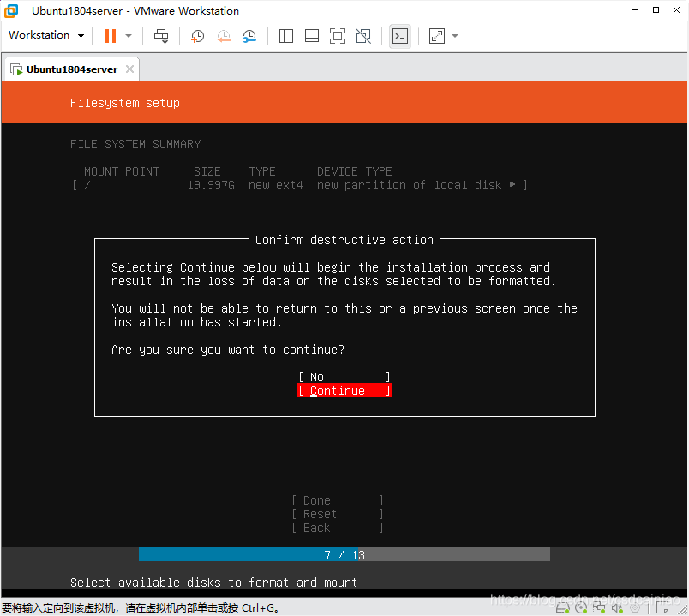Click the network adapter status icon
The width and height of the screenshot is (689, 616).
[599, 608]
